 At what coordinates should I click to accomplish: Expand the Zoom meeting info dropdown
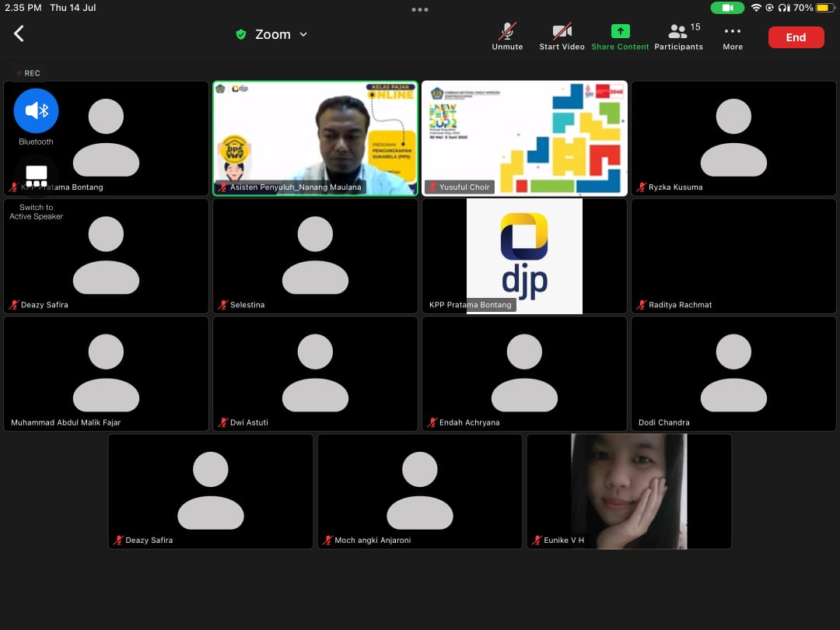[x=303, y=34]
